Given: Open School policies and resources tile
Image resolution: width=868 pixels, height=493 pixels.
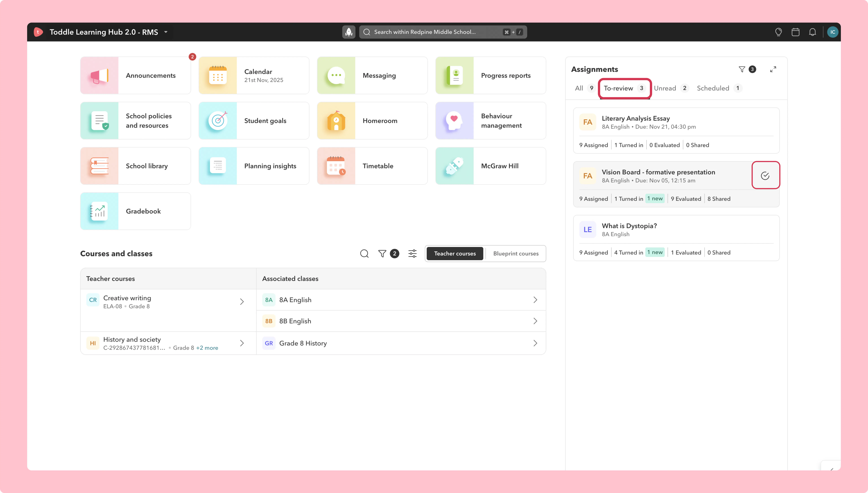Looking at the screenshot, I should coord(135,121).
